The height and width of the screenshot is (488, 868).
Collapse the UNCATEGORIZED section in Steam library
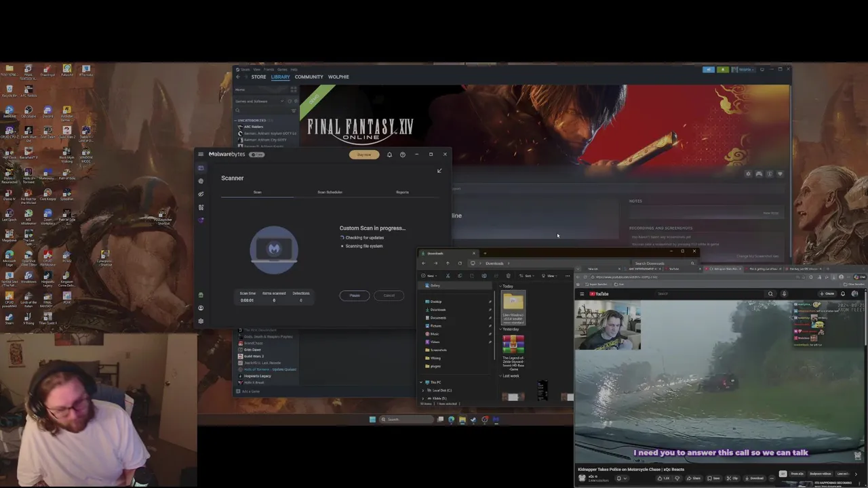click(x=237, y=121)
